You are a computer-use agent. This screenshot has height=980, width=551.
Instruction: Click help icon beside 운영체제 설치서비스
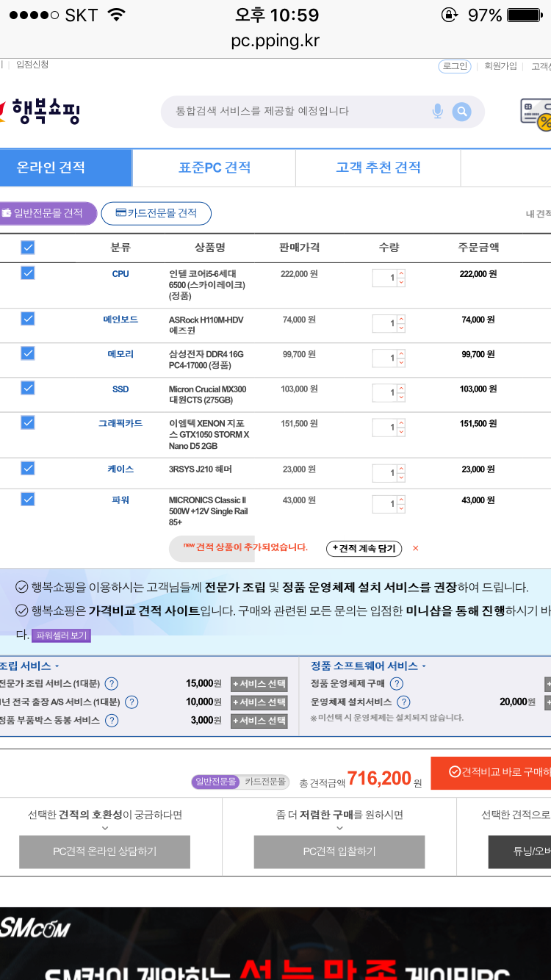[x=403, y=702]
